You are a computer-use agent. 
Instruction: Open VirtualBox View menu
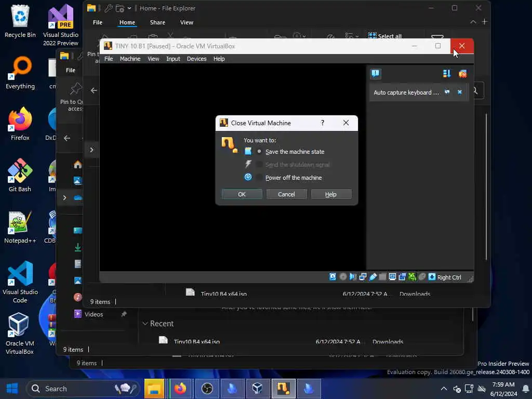[153, 59]
